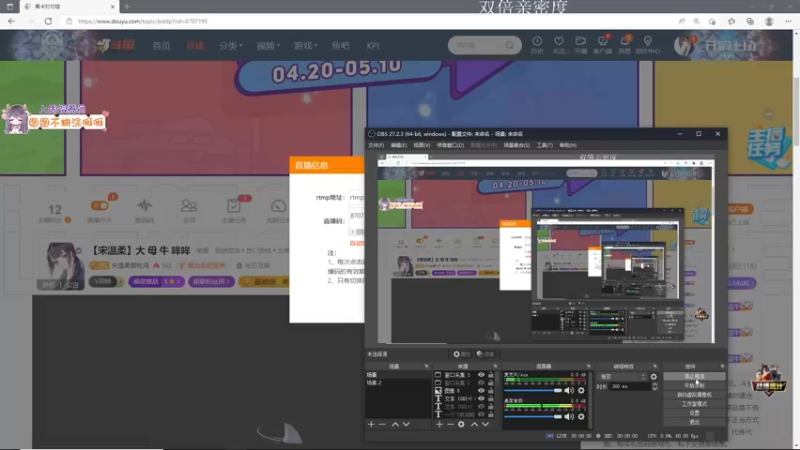Remove the selected source with minus icon
The image size is (800, 450).
point(450,424)
